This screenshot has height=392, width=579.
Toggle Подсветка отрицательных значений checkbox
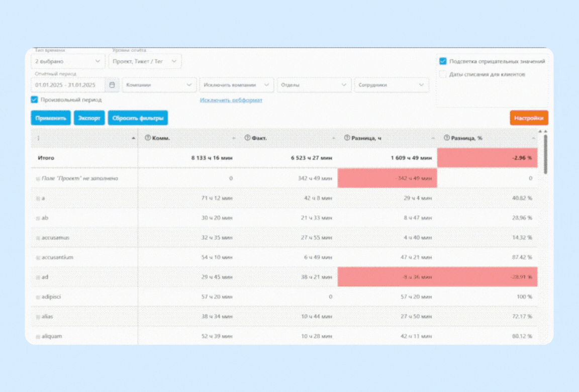443,61
